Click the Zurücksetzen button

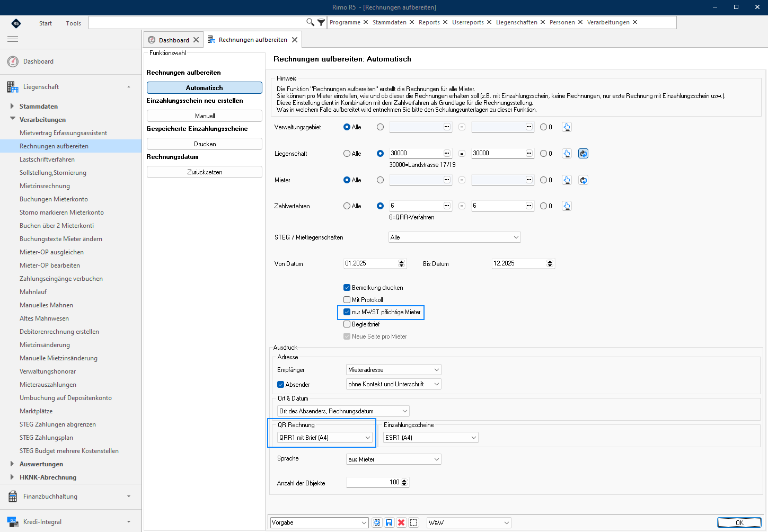pyautogui.click(x=205, y=172)
